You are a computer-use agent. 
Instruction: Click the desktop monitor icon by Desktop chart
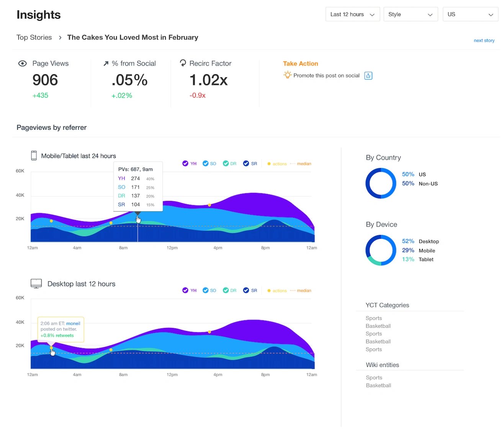36,284
